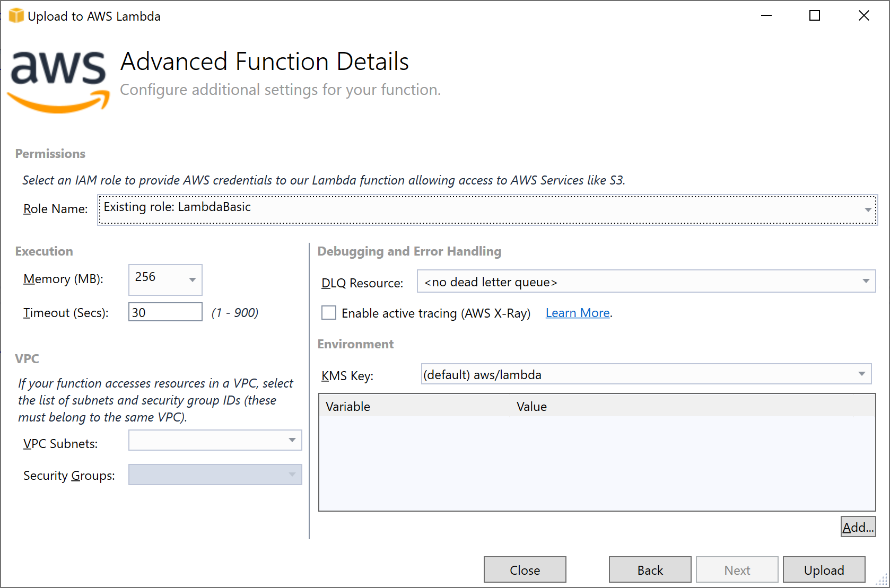The height and width of the screenshot is (588, 890).
Task: Click the "Debugging and Error Handling" section label
Action: point(409,251)
